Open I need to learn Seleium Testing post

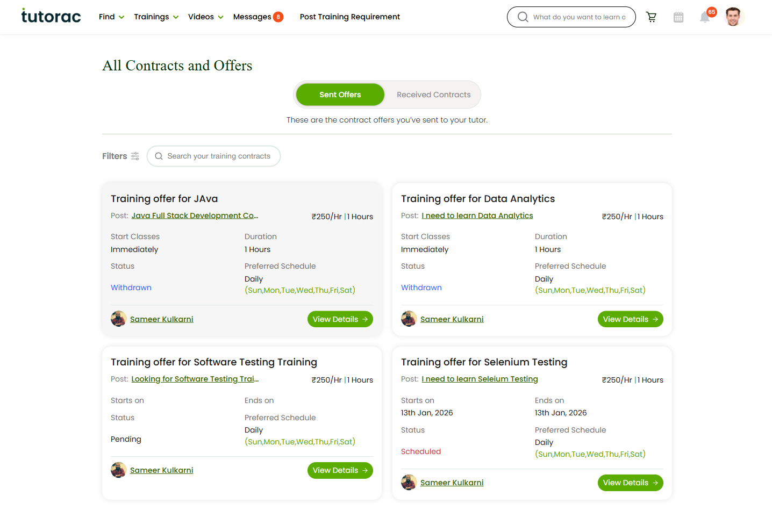pos(480,379)
